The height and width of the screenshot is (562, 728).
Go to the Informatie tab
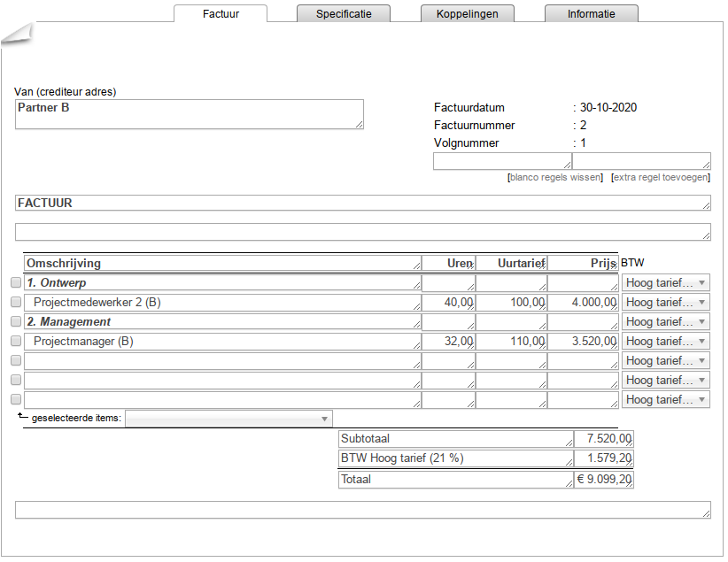pos(591,14)
